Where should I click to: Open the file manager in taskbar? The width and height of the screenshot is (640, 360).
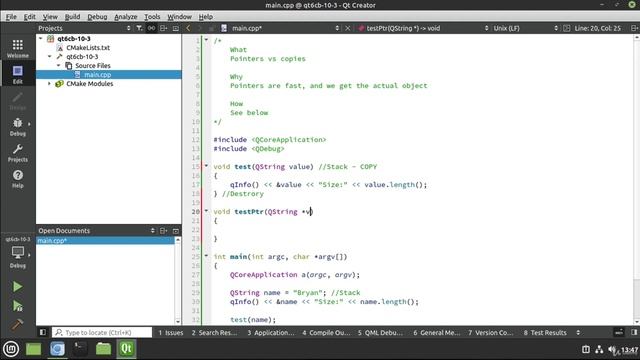click(x=103, y=349)
